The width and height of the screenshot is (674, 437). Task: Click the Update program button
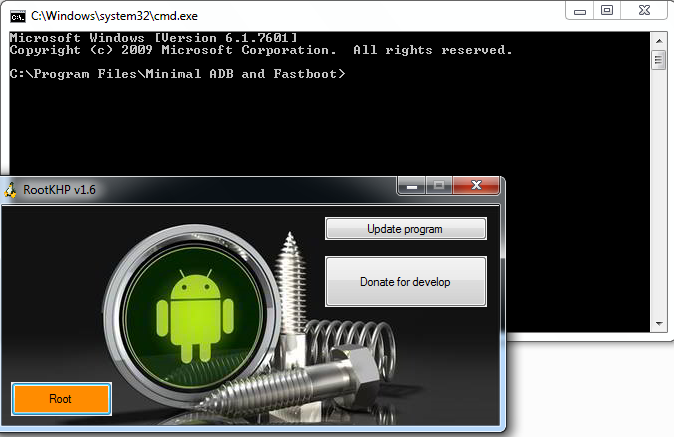click(x=405, y=229)
